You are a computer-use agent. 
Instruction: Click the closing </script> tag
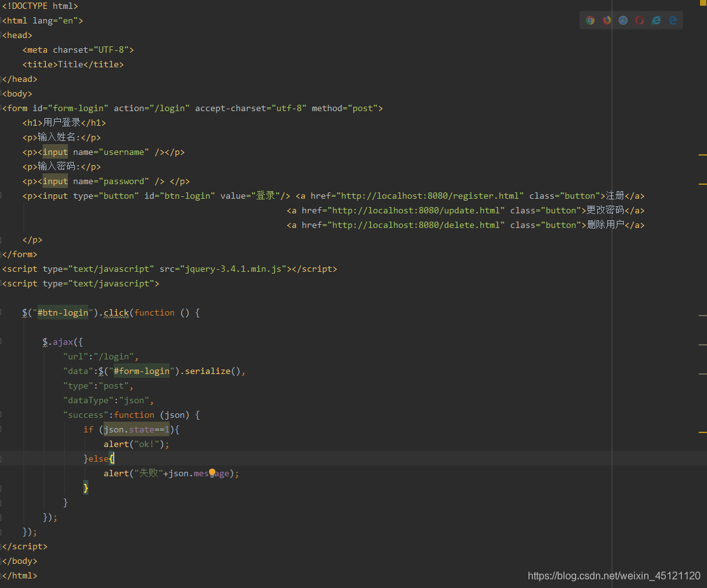pyautogui.click(x=25, y=546)
